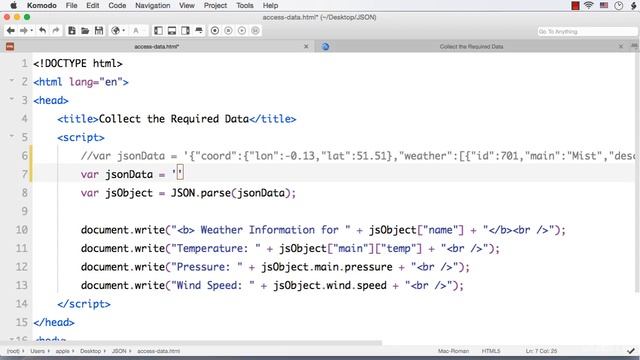Click line number 13 in the gutter
The width and height of the screenshot is (640, 360).
[x=22, y=285]
